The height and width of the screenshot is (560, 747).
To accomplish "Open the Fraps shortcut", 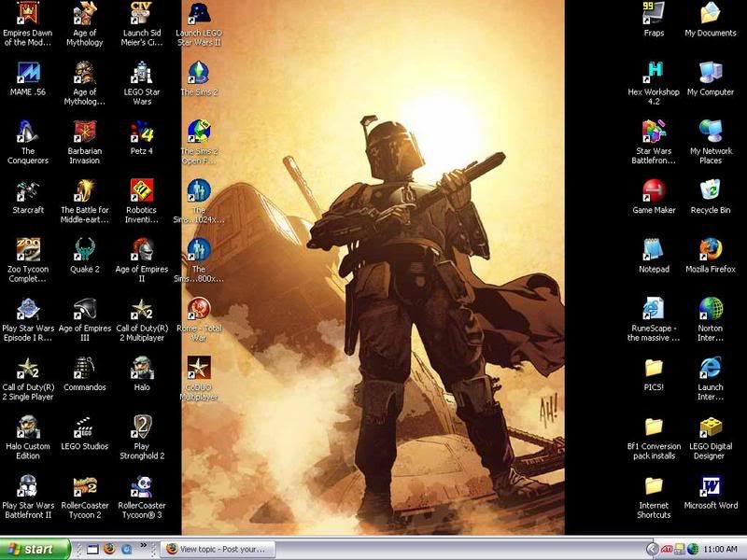I will [x=654, y=20].
